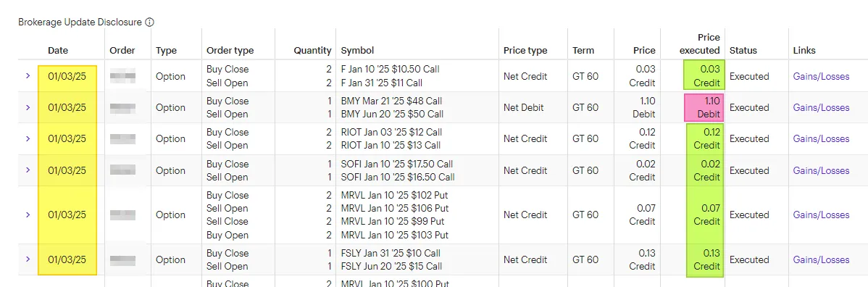
Task: Click the Quantity column header
Action: coord(313,51)
